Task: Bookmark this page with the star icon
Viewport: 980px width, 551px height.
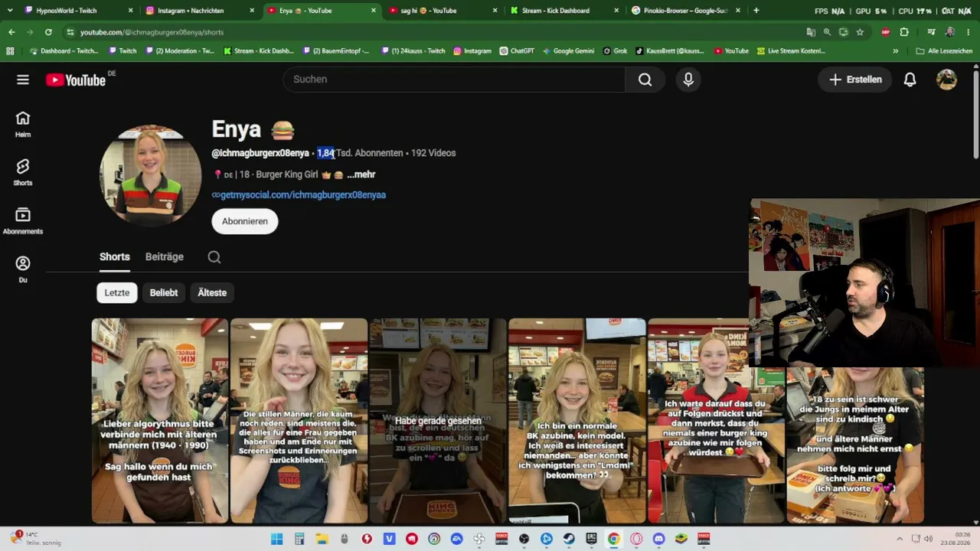Action: click(860, 32)
